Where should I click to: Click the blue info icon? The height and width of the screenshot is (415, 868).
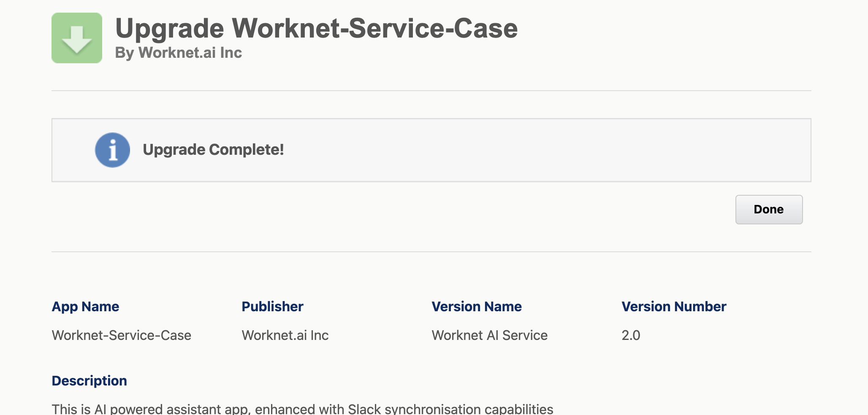pyautogui.click(x=112, y=150)
